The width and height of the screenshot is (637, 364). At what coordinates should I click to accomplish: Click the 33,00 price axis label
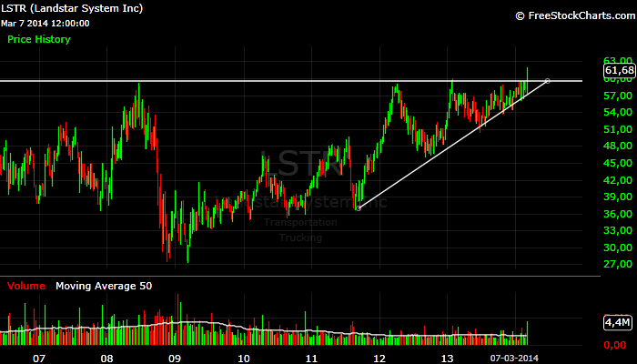[x=618, y=231]
